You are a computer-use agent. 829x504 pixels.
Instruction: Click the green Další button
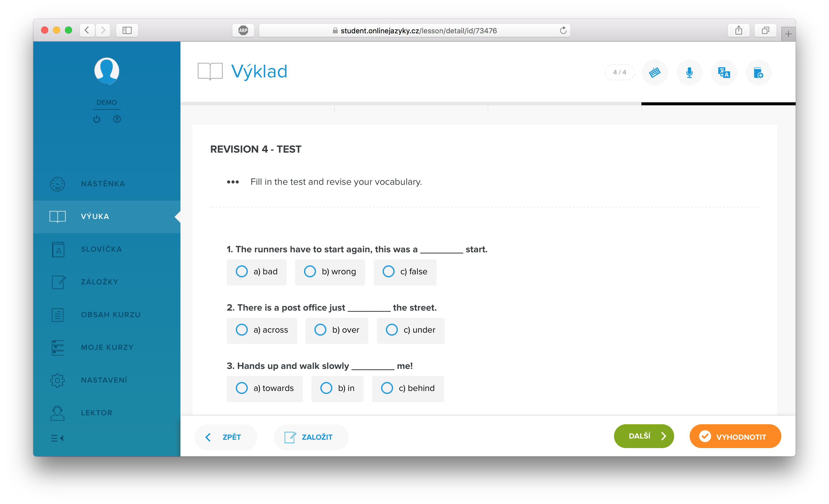643,436
